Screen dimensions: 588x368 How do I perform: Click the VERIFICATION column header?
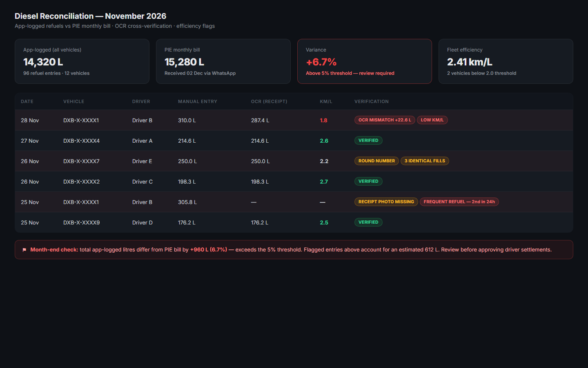(x=372, y=101)
